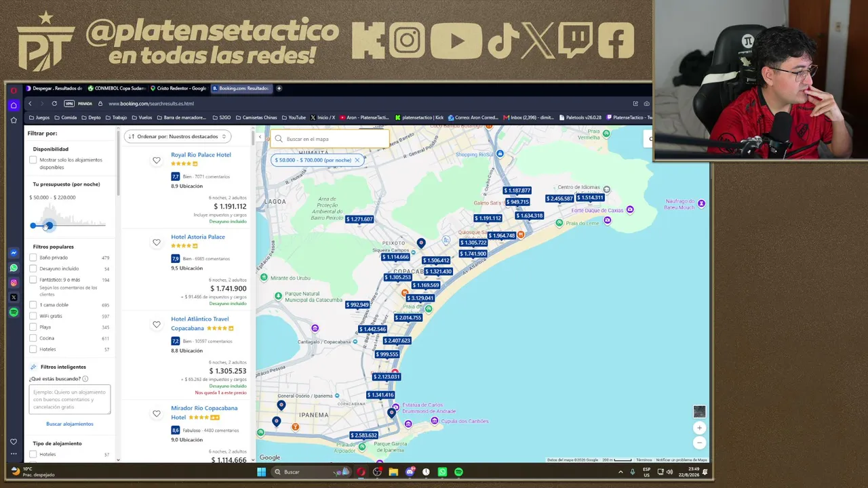Open the Hotel Astoria Palace listing
The image size is (868, 488).
click(x=198, y=237)
